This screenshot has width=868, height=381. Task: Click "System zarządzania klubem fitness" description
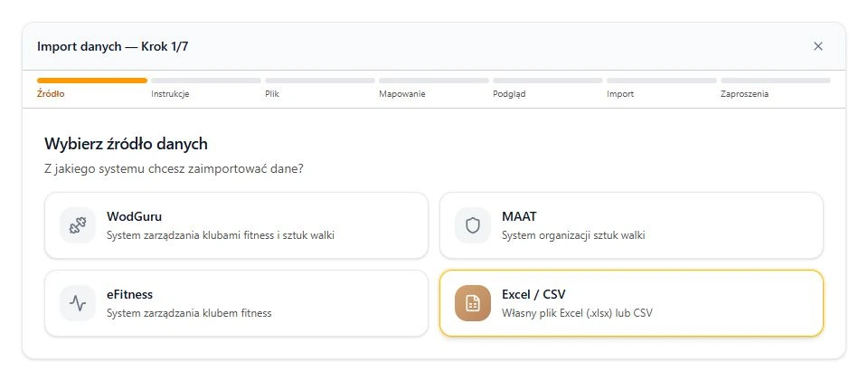point(189,313)
